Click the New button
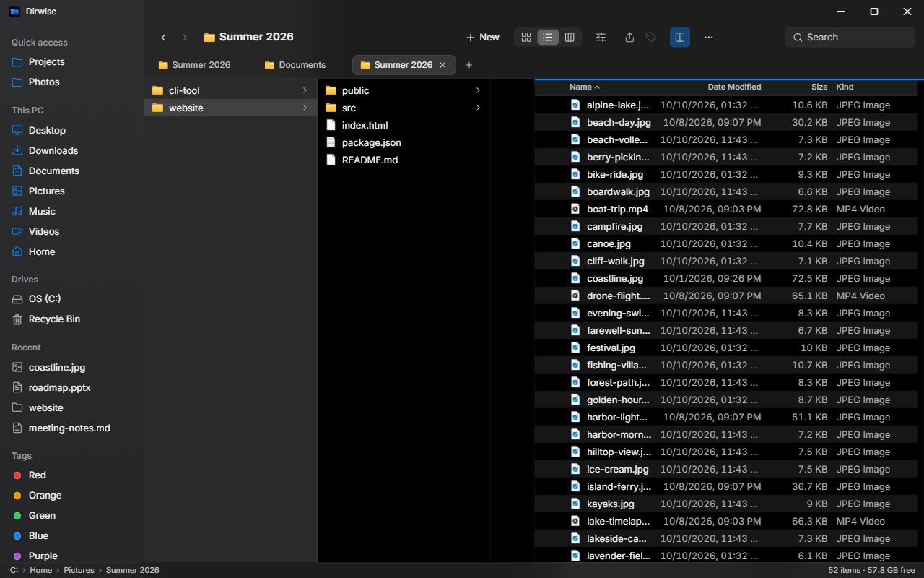Image resolution: width=924 pixels, height=578 pixels. pyautogui.click(x=482, y=38)
